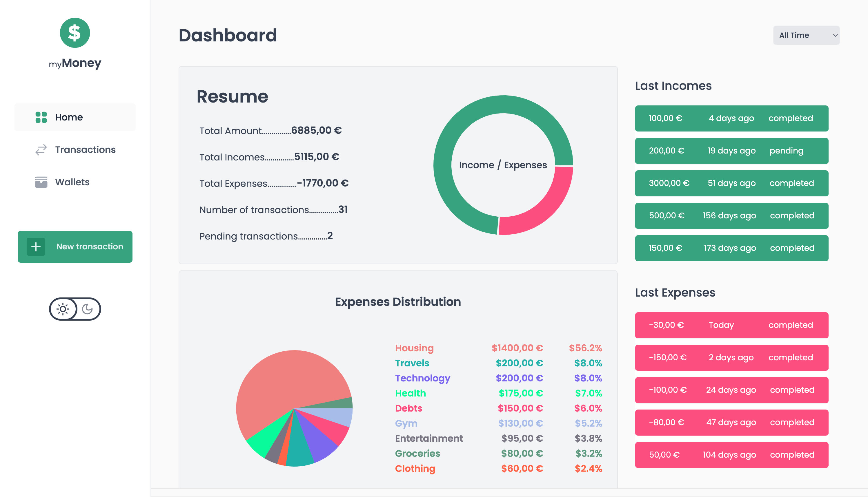Click the myMoney brand text
Screen dimensions: 868x497
click(75, 63)
